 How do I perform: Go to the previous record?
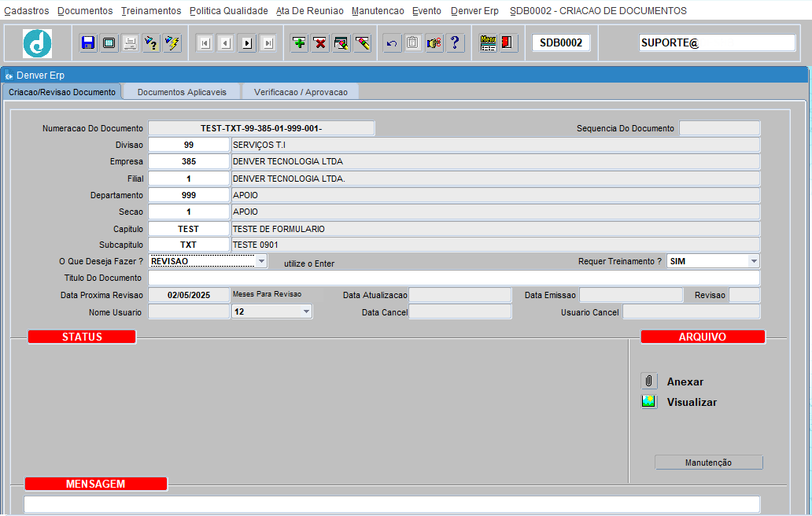226,43
